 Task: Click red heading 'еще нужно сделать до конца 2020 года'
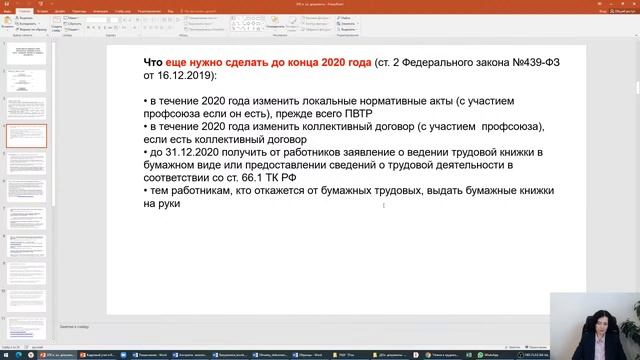(x=268, y=62)
